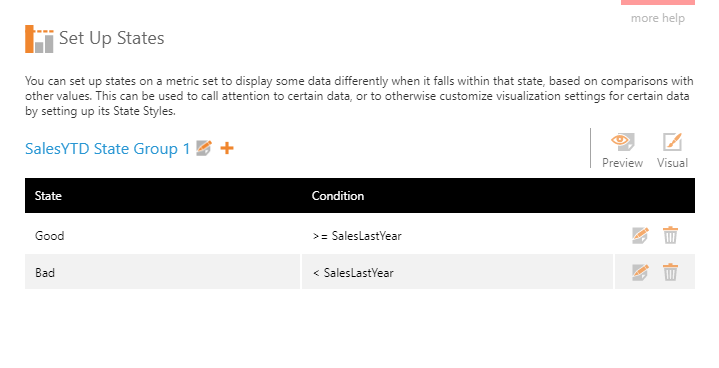Click the Preview label
The image size is (719, 368).
point(622,163)
